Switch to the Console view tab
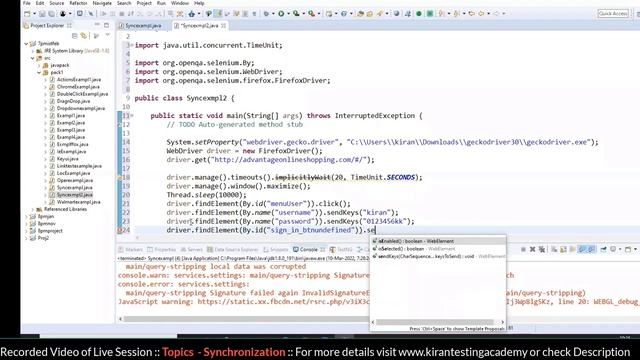Viewport: 640px width, 360px height. (308, 249)
